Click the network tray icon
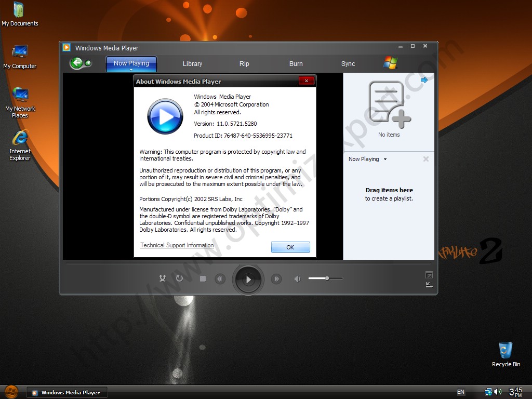This screenshot has width=532, height=399. pyautogui.click(x=488, y=392)
